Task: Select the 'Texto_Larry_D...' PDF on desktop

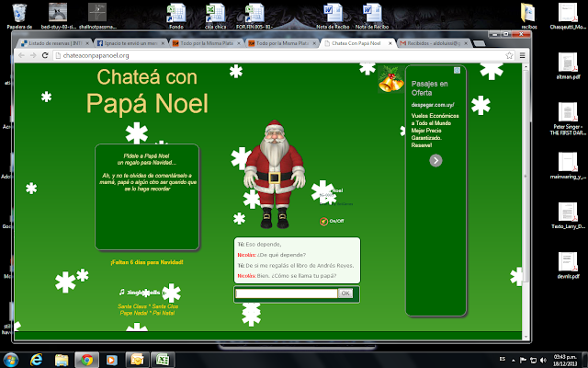Action: pos(568,215)
